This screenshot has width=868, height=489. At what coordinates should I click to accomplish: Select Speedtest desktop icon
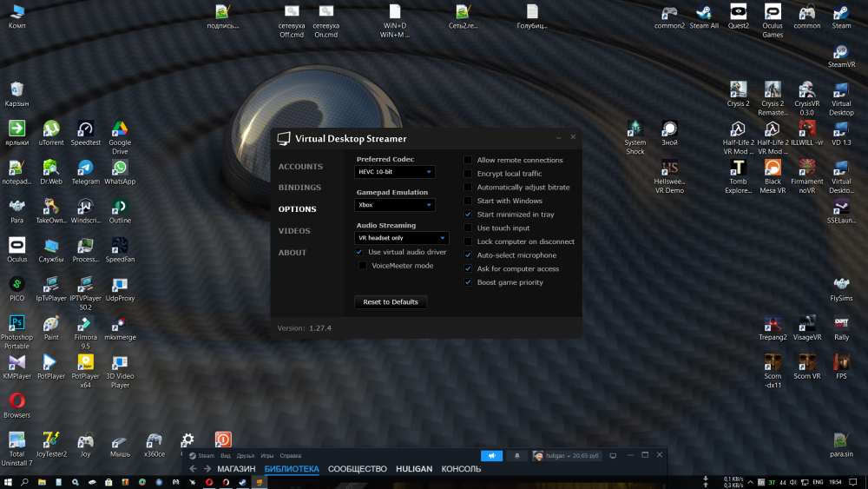85,134
